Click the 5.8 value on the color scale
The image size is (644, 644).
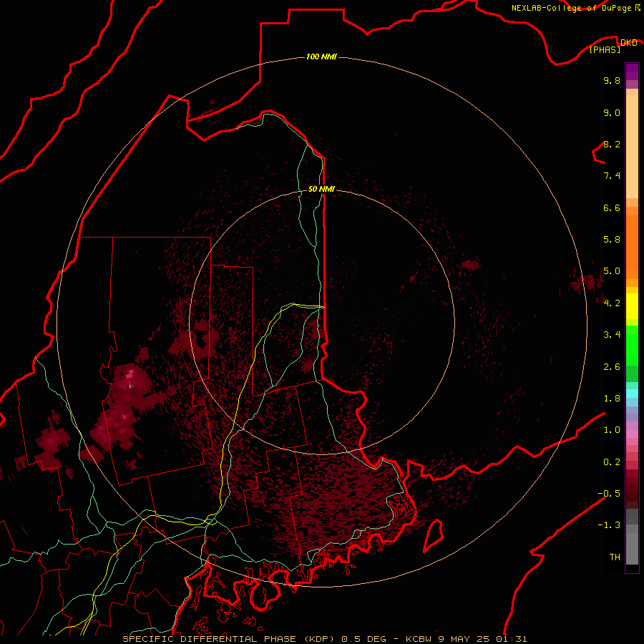(612, 240)
